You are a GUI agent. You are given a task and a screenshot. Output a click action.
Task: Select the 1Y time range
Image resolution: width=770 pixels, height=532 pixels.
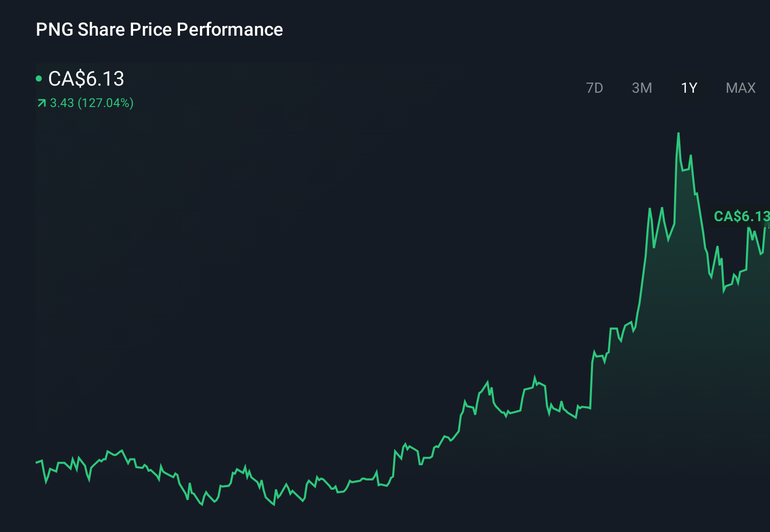pos(688,88)
